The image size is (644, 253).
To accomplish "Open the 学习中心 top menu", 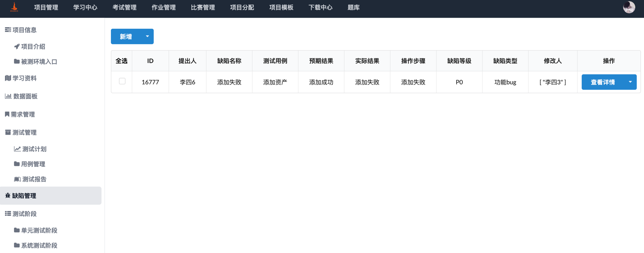I will [85, 8].
